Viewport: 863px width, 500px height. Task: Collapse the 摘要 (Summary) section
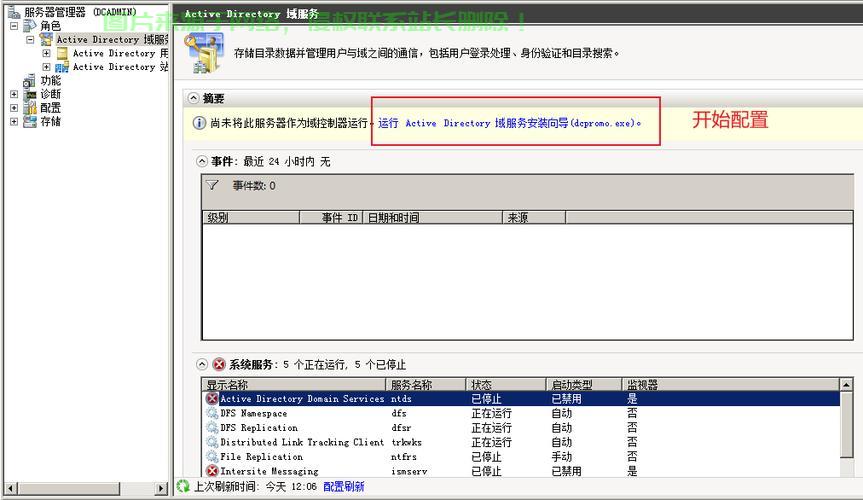point(194,98)
